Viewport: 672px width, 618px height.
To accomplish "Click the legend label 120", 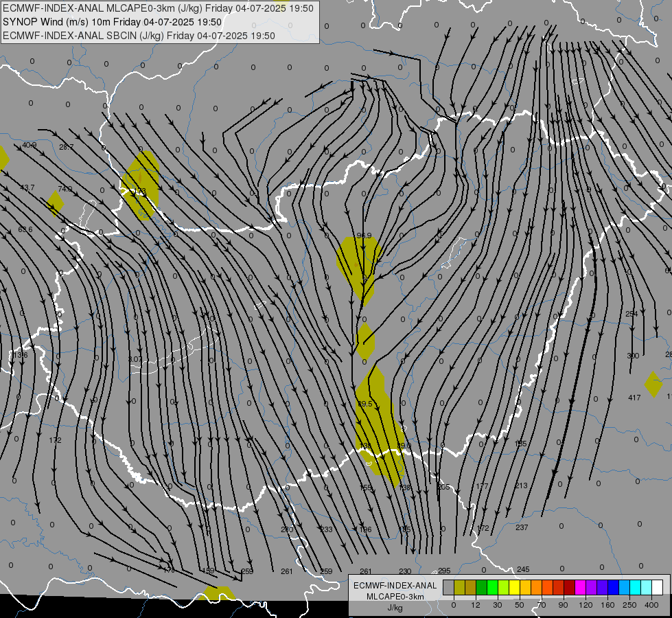I will click(586, 605).
